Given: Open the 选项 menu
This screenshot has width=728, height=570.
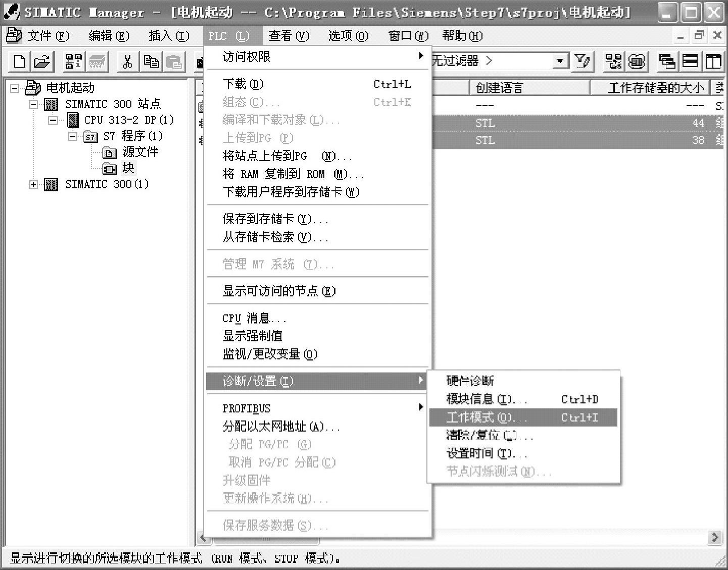Looking at the screenshot, I should pyautogui.click(x=349, y=36).
